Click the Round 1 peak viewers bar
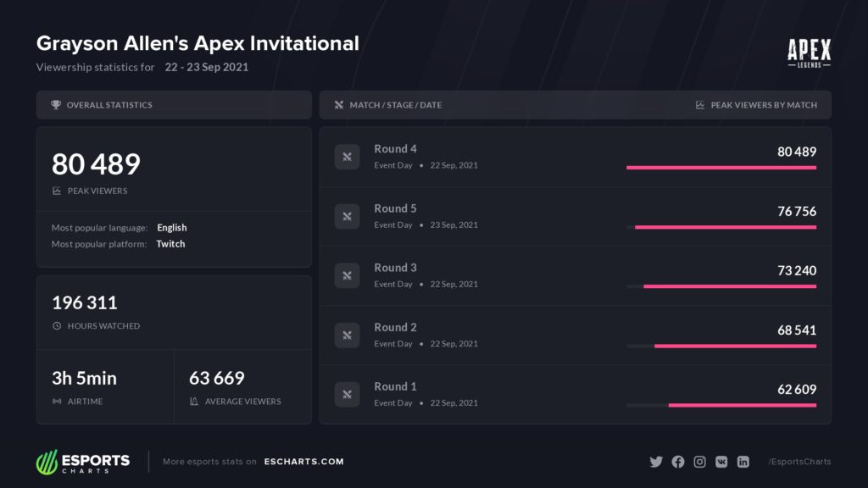 tap(742, 405)
